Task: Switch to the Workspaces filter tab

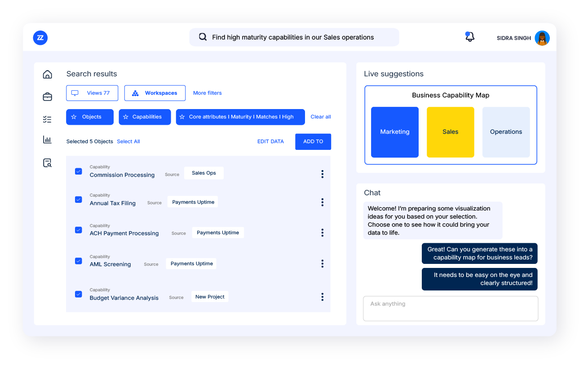Action: click(155, 93)
